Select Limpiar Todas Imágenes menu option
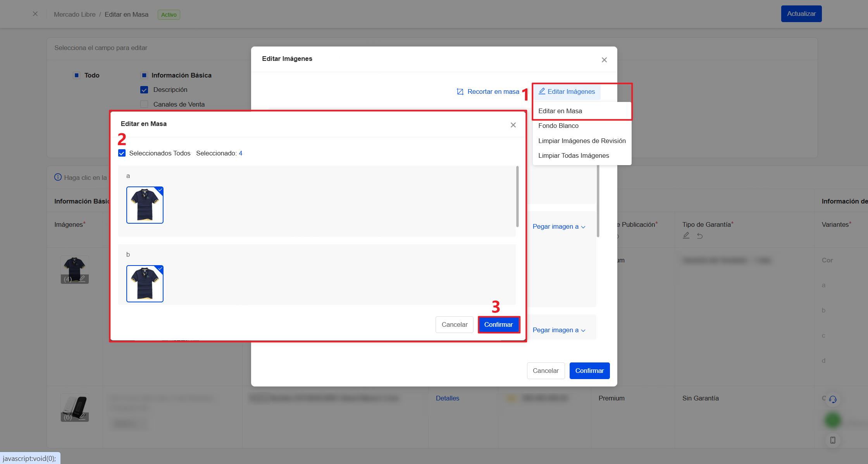Viewport: 868px width, 464px height. coord(573,155)
